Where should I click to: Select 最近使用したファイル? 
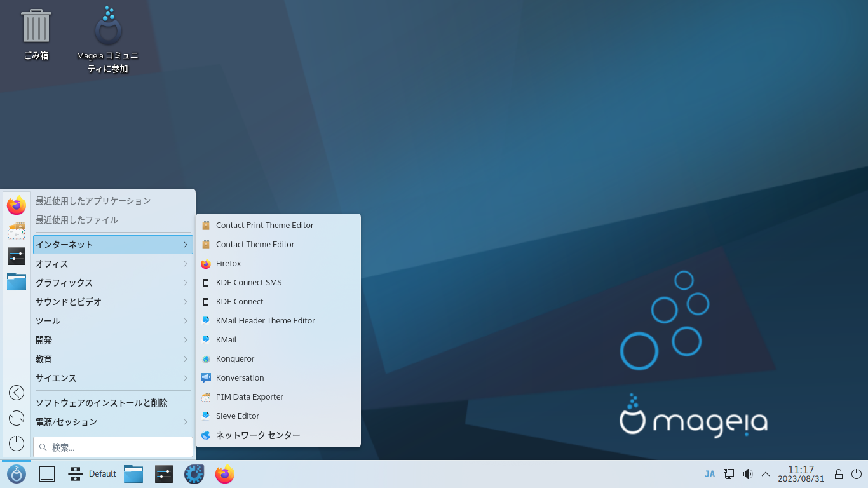point(113,220)
